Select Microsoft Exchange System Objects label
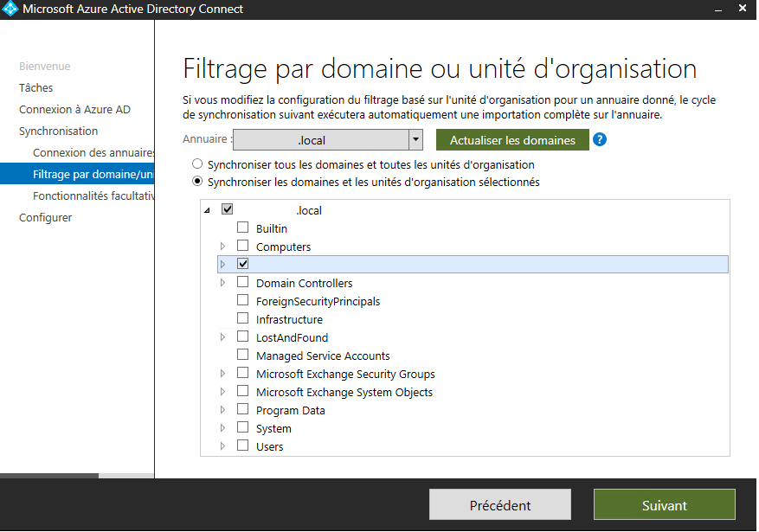This screenshot has height=532, width=759. [x=344, y=392]
